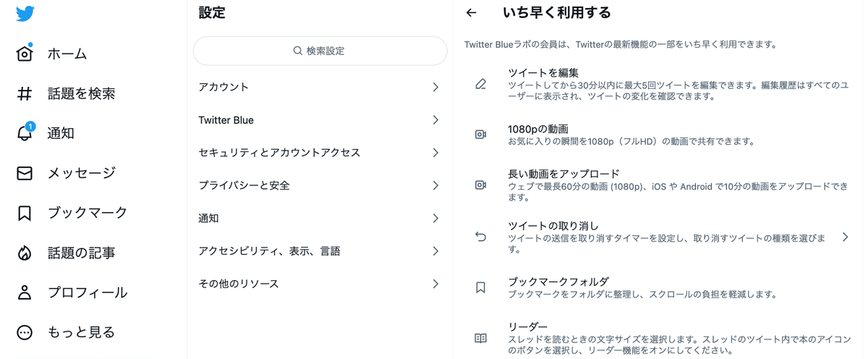Open もっと見る ellipsis circle icon

[25, 332]
